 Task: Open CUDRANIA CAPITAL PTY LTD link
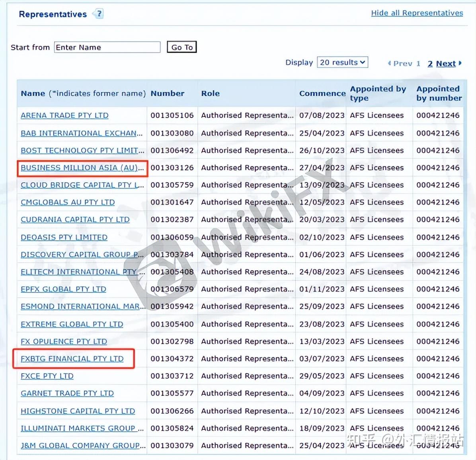75,220
